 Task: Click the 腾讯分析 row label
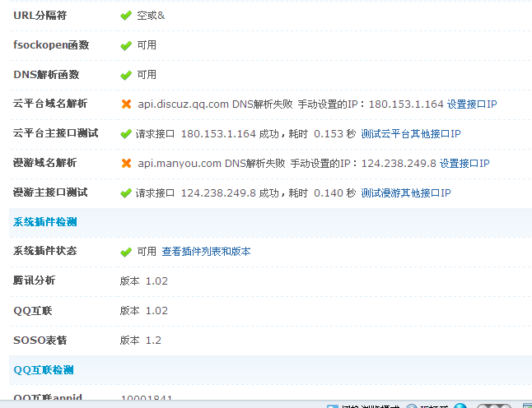tap(35, 280)
